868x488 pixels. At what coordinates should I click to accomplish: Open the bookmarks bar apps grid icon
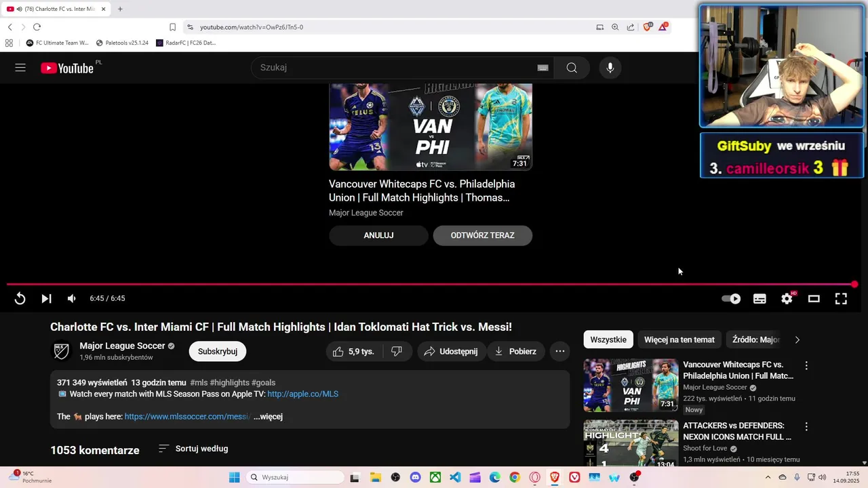[x=9, y=43]
